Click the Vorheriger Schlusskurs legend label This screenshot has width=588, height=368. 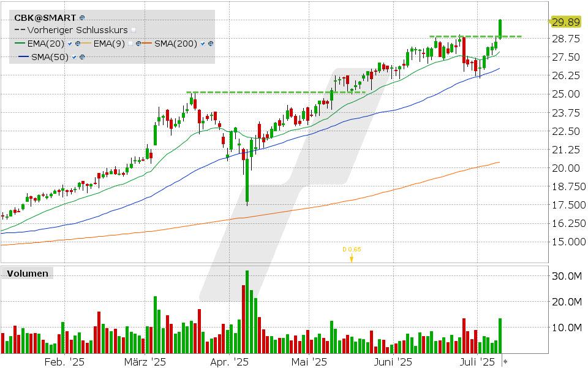[x=77, y=30]
